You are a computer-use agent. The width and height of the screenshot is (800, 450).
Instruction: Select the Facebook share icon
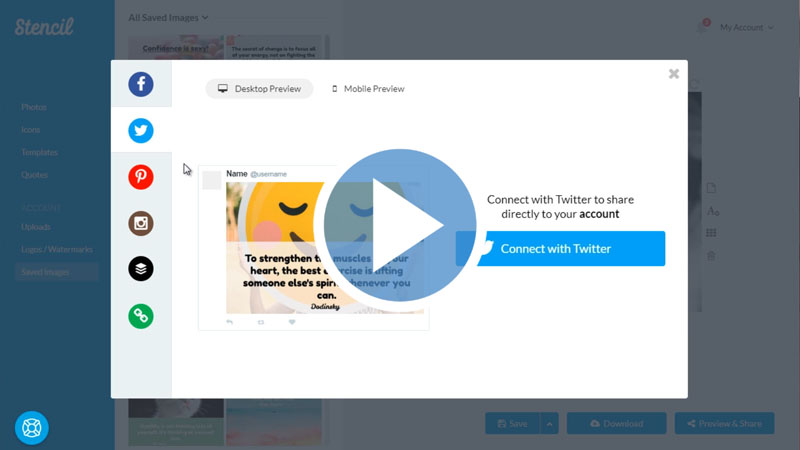coord(141,84)
